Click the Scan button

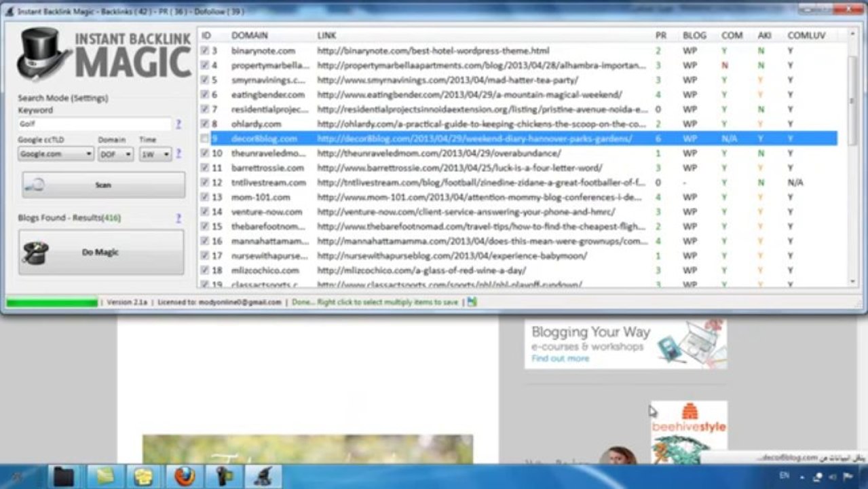tap(103, 185)
